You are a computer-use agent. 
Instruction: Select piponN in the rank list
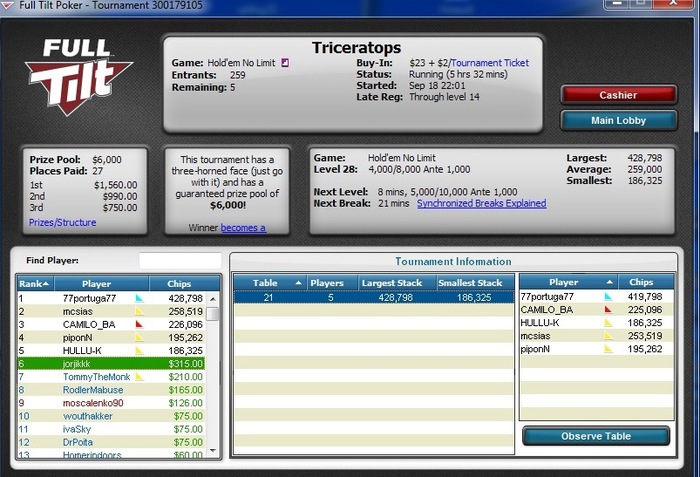click(x=112, y=337)
